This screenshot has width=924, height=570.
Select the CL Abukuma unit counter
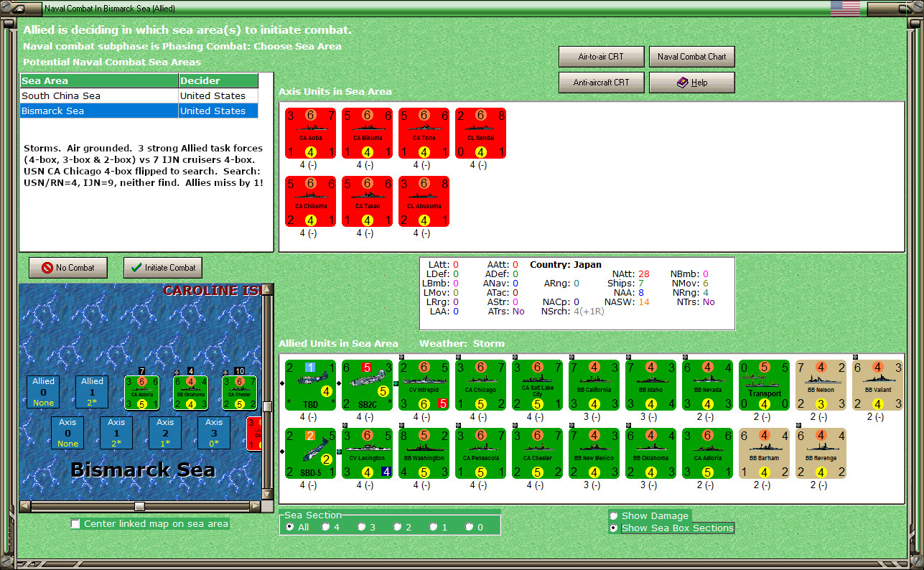coord(424,202)
